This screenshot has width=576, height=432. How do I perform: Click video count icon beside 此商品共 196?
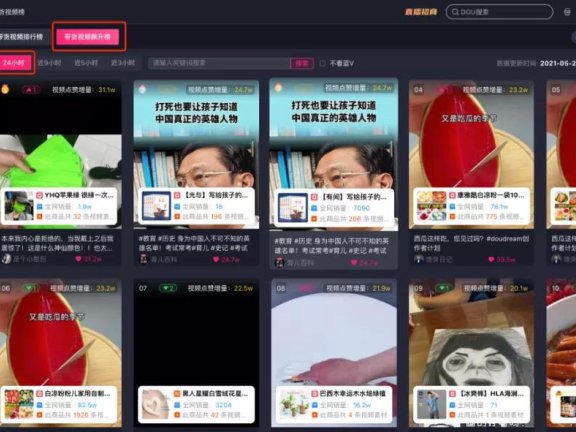click(x=177, y=217)
